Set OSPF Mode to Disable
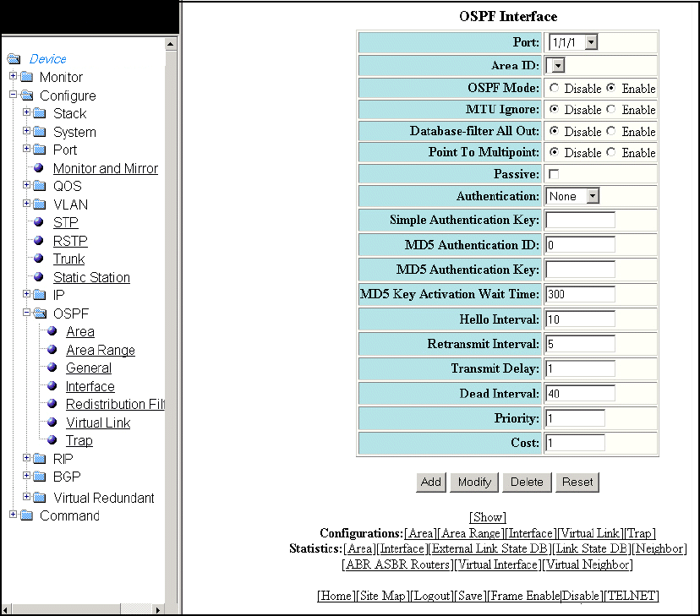Viewport: 700px width, 616px height. coord(554,88)
